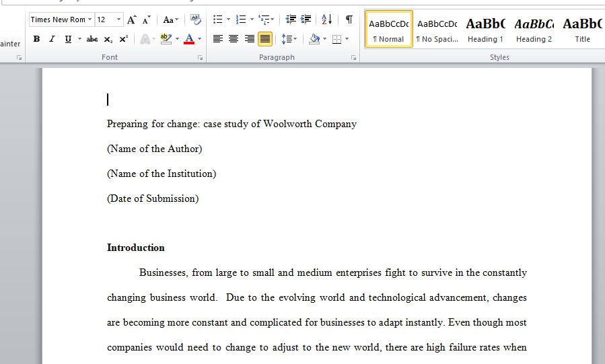The width and height of the screenshot is (605, 364).
Task: Open the Clipboard pane launcher
Action: pyautogui.click(x=19, y=57)
